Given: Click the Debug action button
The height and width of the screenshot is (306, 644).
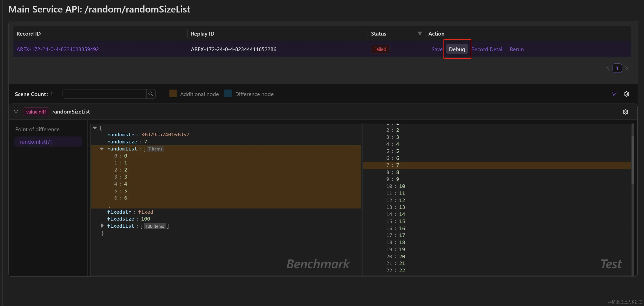Looking at the screenshot, I should point(457,49).
